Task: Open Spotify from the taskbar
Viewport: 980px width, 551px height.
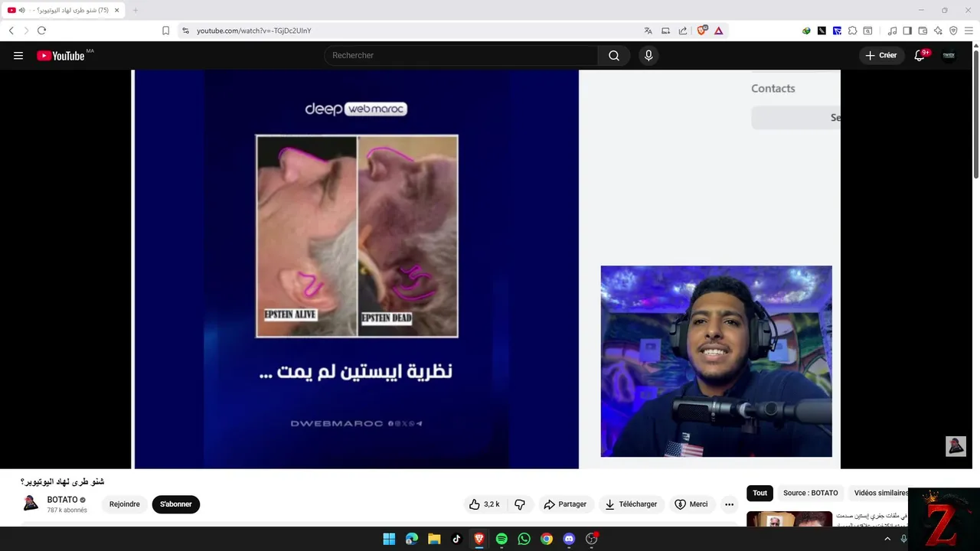Action: click(x=501, y=539)
